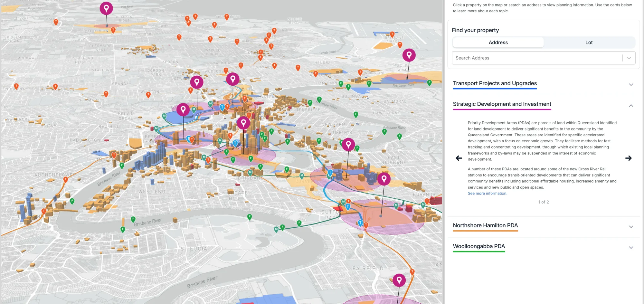Screen dimensions: 644x304
Task: Select the magenta PDA pin left of Buranda
Action: (384, 178)
